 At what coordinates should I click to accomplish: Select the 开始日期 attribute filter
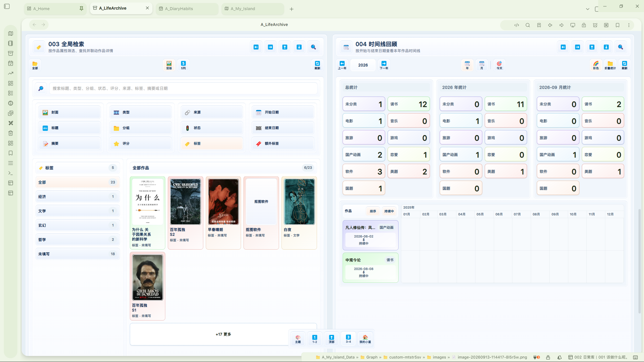(283, 112)
